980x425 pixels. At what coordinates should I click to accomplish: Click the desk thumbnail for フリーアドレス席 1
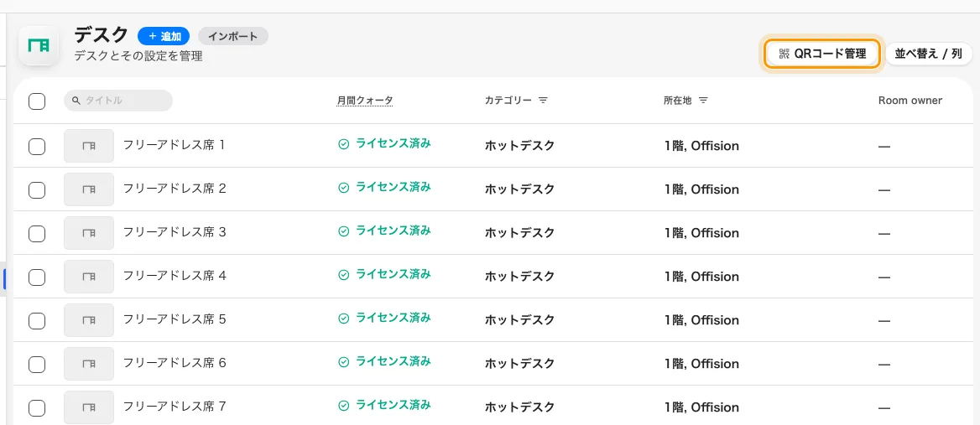pos(89,145)
